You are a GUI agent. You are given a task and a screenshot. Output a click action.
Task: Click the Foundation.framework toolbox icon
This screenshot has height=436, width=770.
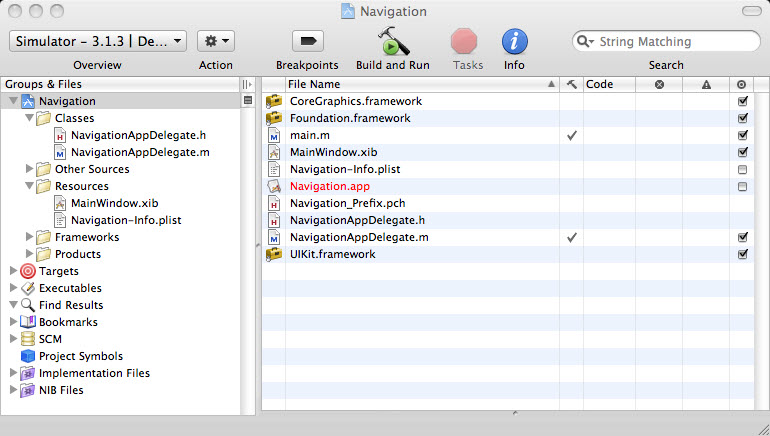click(x=274, y=118)
